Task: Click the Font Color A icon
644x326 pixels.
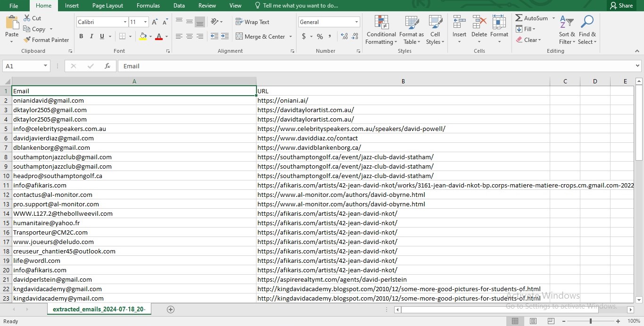Action: (159, 36)
